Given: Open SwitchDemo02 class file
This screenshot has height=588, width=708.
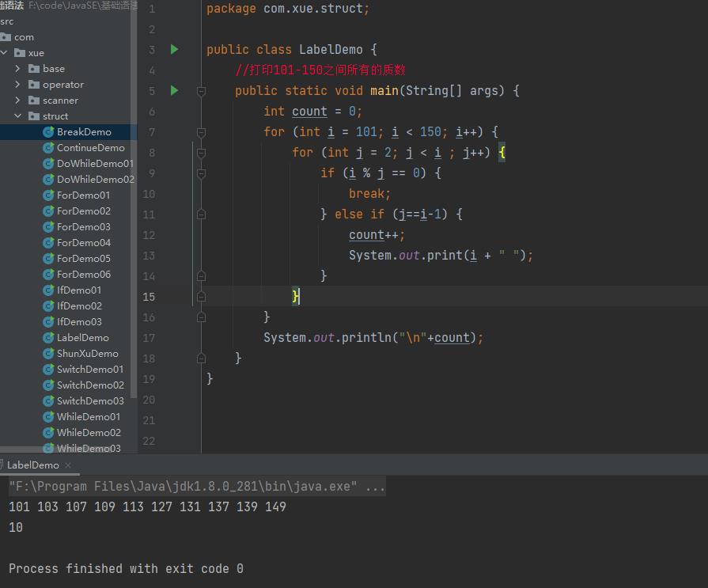Looking at the screenshot, I should click(90, 385).
